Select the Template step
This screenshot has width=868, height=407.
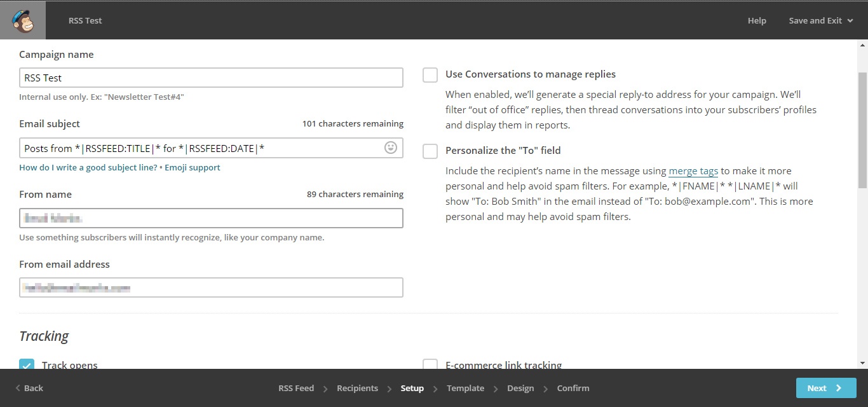pos(465,388)
